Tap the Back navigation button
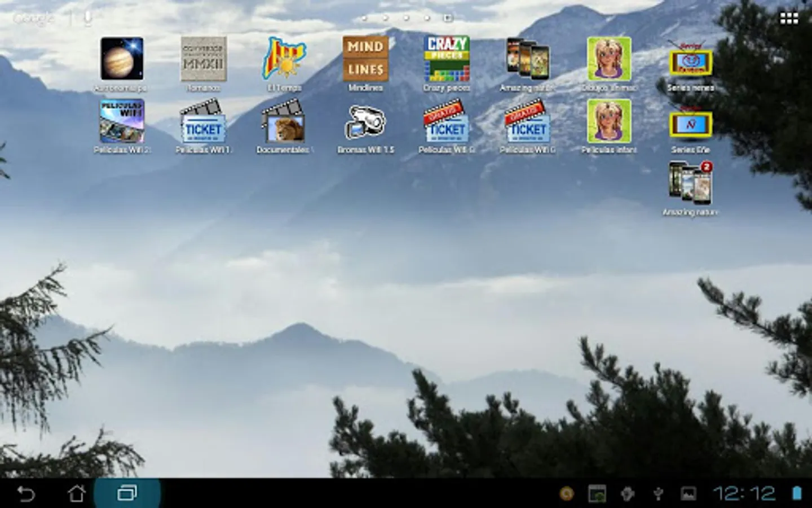The width and height of the screenshot is (812, 508). click(x=26, y=494)
